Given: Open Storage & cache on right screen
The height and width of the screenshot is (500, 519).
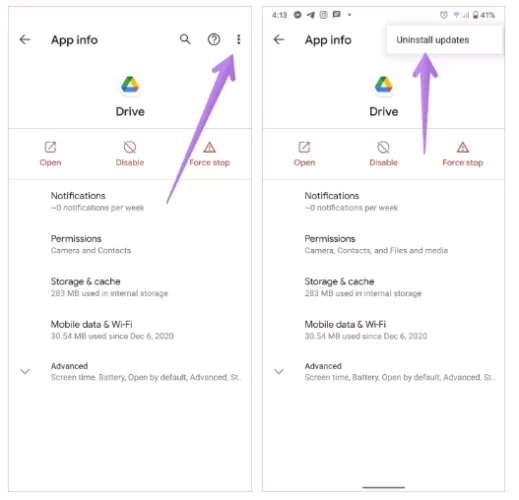Looking at the screenshot, I should point(384,287).
